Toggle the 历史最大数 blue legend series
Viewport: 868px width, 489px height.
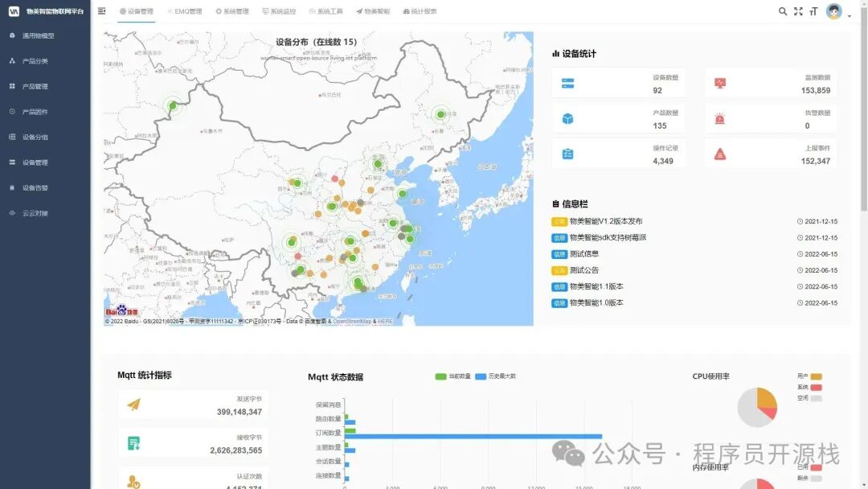click(481, 376)
